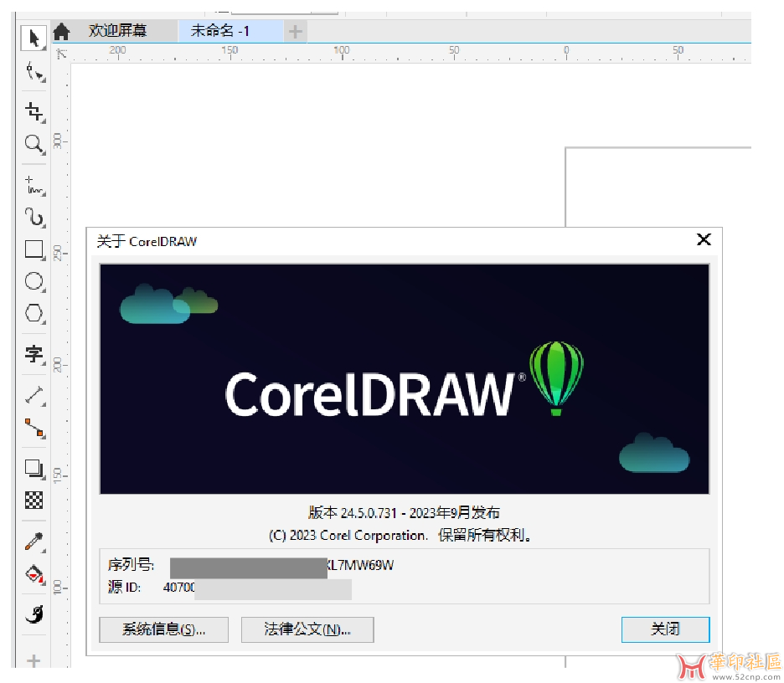This screenshot has width=784, height=683.
Task: Pick the Freehand drawing tool
Action: click(x=34, y=185)
